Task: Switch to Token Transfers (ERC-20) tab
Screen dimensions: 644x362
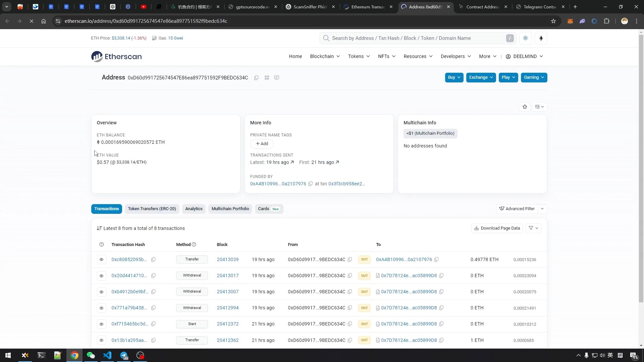Action: (152, 209)
